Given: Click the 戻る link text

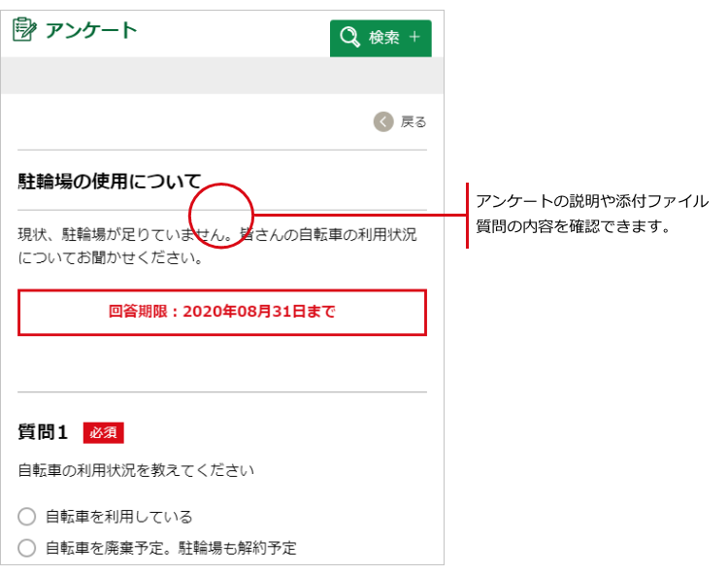Looking at the screenshot, I should [414, 122].
